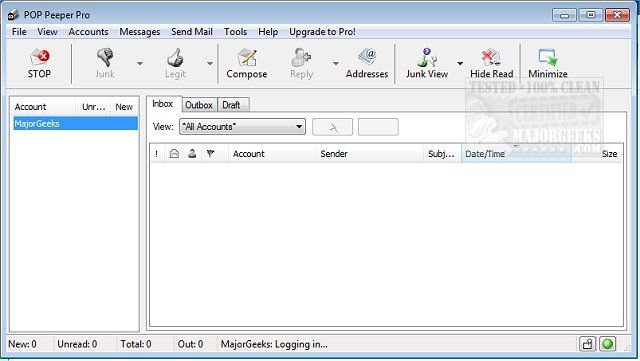Click the lock icon in status bar
The image size is (640, 361).
(x=587, y=344)
